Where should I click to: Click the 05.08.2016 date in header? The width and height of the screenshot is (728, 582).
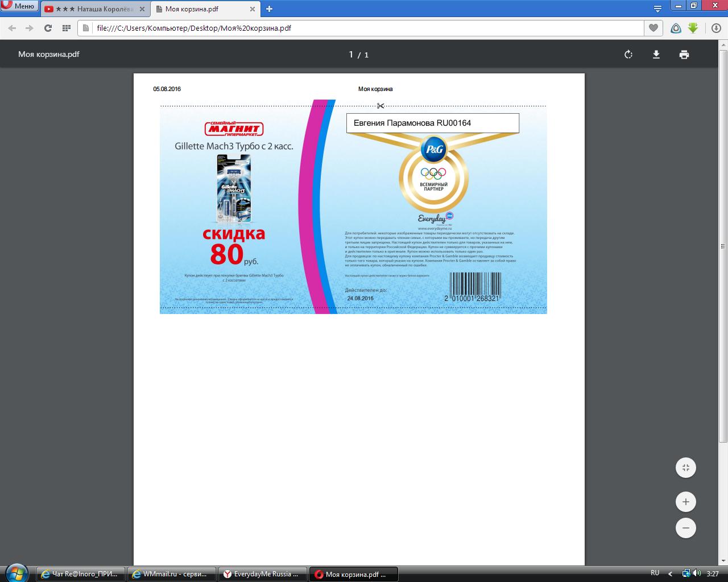pos(167,89)
